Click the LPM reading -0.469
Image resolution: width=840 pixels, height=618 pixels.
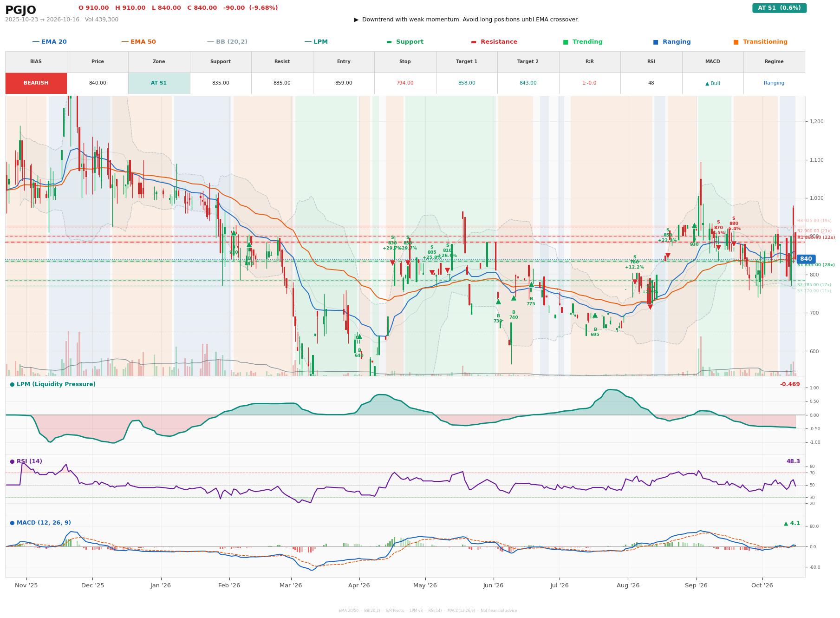(790, 384)
